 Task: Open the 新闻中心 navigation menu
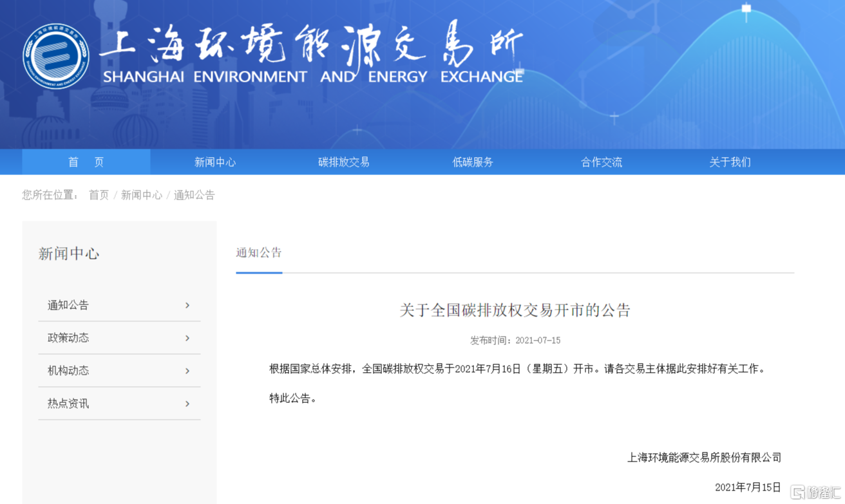pos(215,162)
